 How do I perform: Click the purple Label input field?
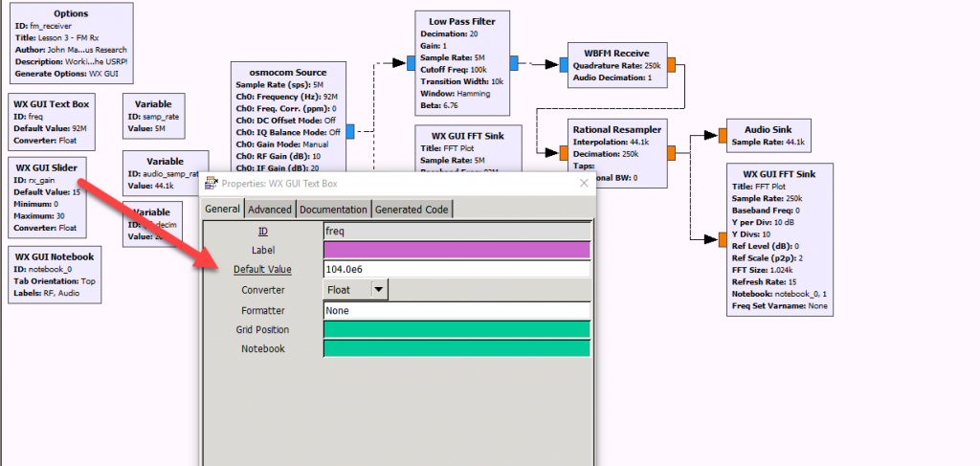pyautogui.click(x=457, y=250)
